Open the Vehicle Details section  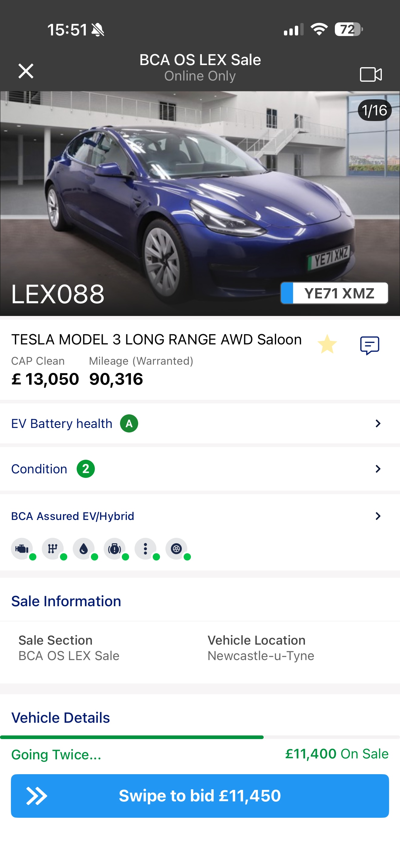click(61, 718)
